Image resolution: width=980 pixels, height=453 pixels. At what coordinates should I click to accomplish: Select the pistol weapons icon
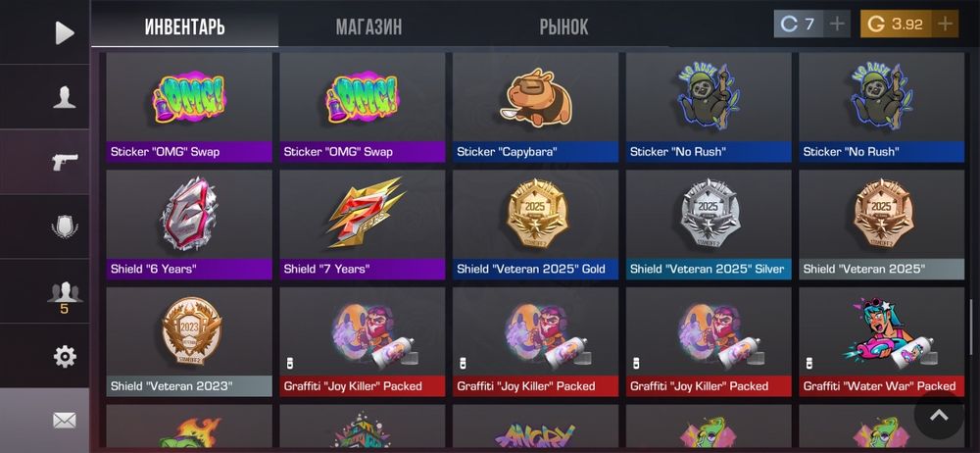(64, 162)
